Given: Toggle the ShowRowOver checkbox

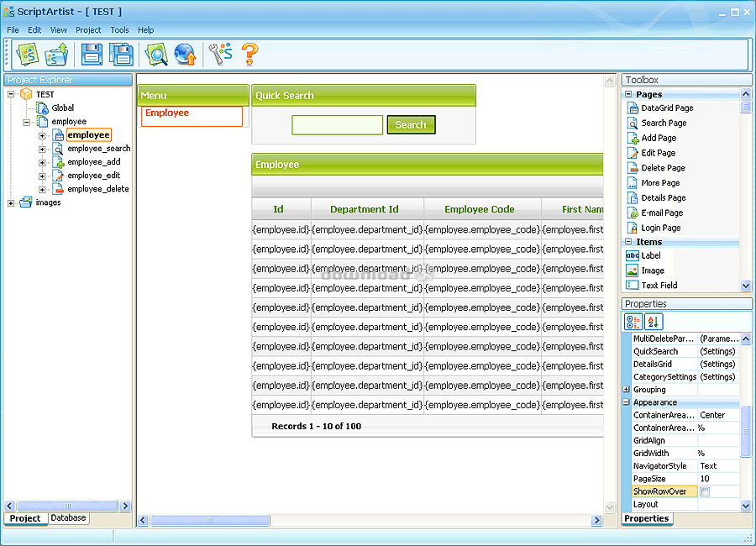Looking at the screenshot, I should 705,491.
